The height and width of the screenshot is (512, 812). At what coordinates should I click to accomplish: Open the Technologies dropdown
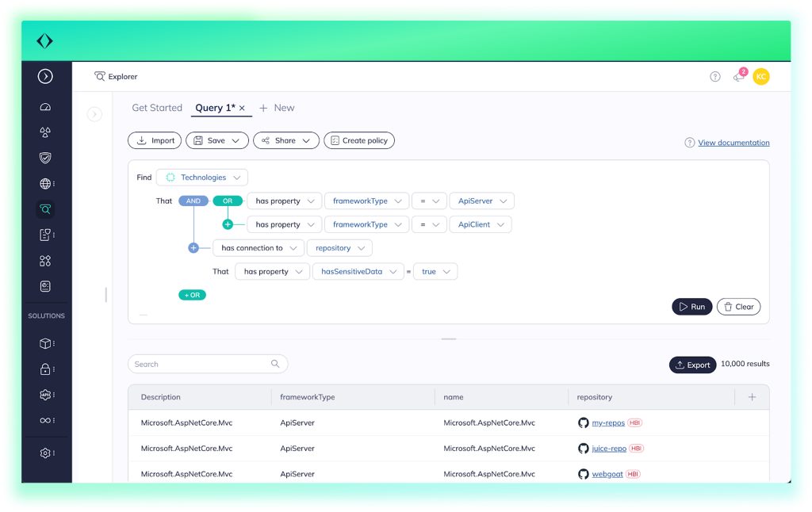click(202, 178)
